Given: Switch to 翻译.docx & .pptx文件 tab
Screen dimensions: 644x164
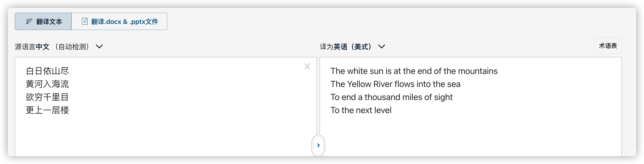Looking at the screenshot, I should click(x=119, y=21).
